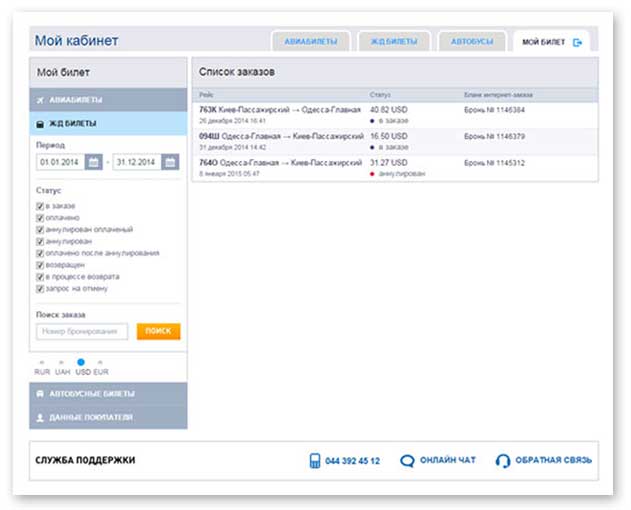
Task: Select EUR on the currency slider
Action: [x=101, y=371]
